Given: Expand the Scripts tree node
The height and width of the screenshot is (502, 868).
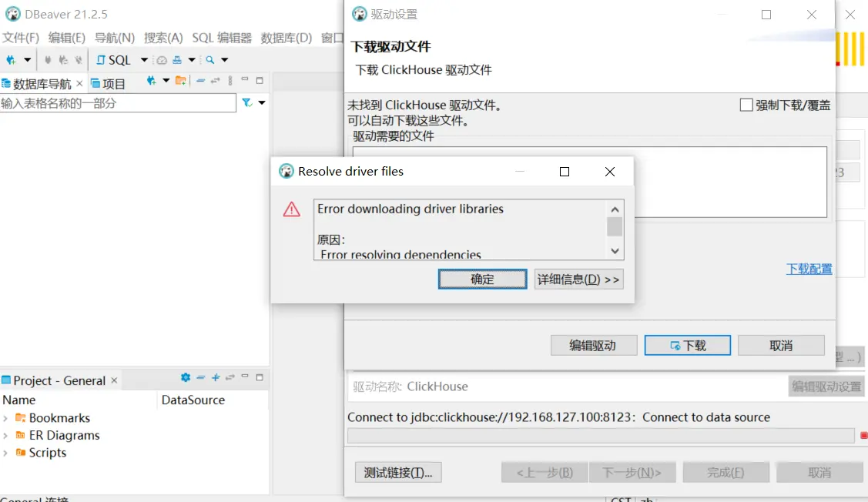Looking at the screenshot, I should pyautogui.click(x=5, y=453).
